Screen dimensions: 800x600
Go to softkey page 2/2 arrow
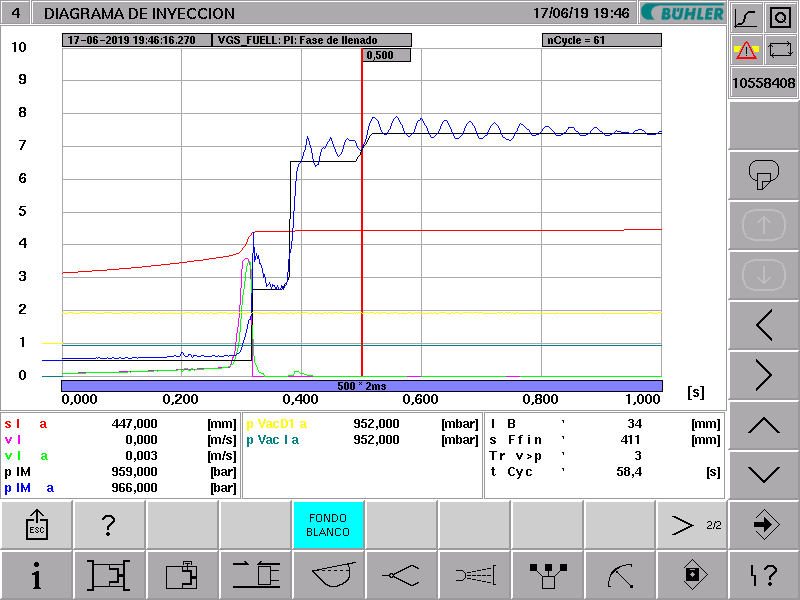coord(692,524)
